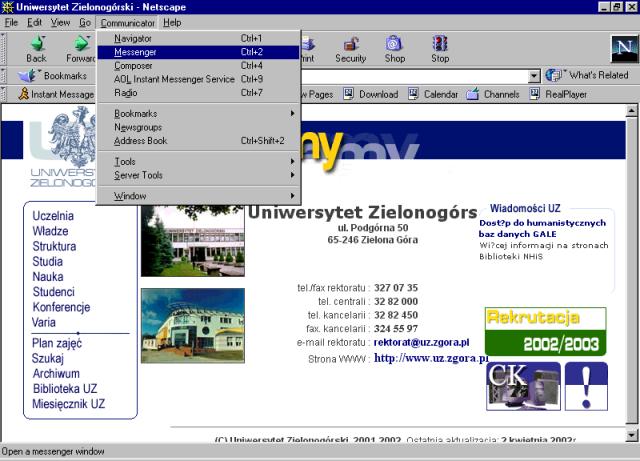Click the Varia link

tap(43, 322)
